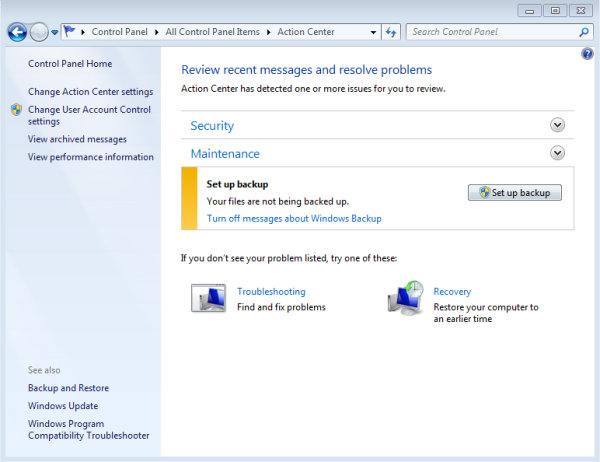Open Change Action Center settings

[91, 92]
